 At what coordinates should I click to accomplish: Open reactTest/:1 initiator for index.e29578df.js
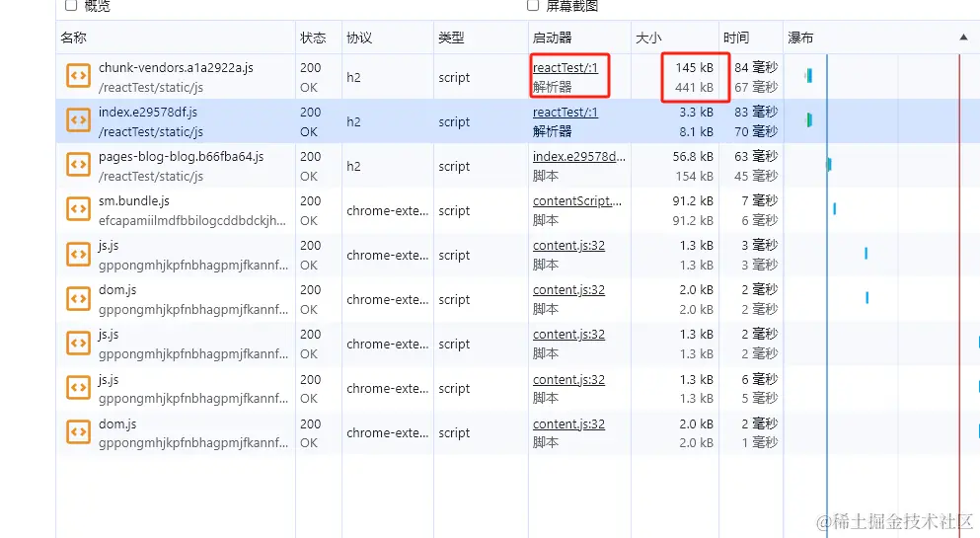pos(565,112)
